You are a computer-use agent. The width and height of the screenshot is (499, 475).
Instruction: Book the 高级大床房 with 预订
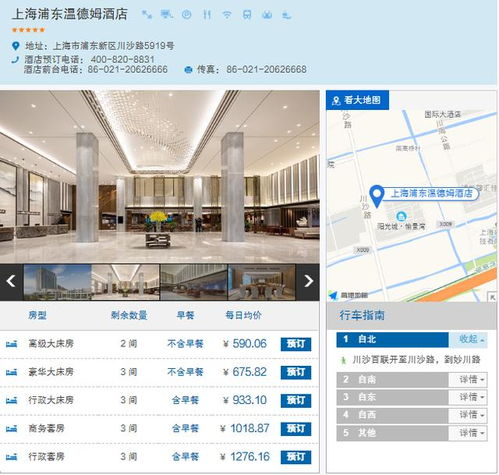point(296,344)
